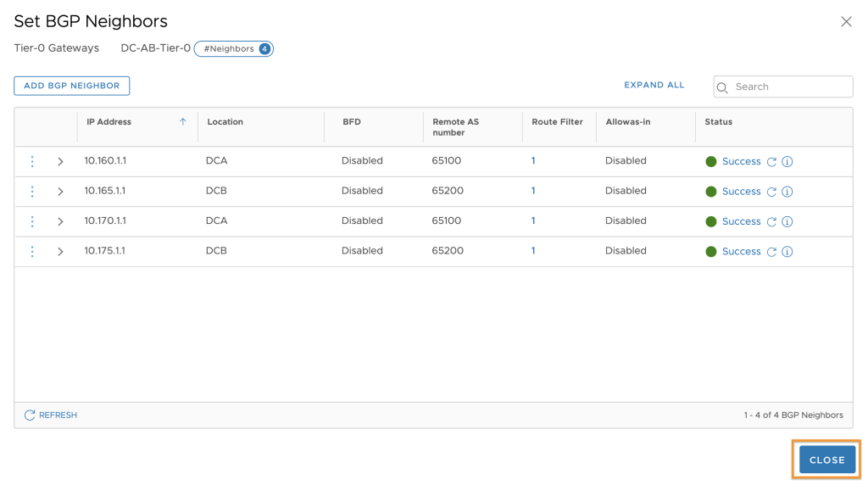Viewport: 868px width, 491px height.
Task: Show status info for neighbor 10.165.1.1
Action: point(787,192)
